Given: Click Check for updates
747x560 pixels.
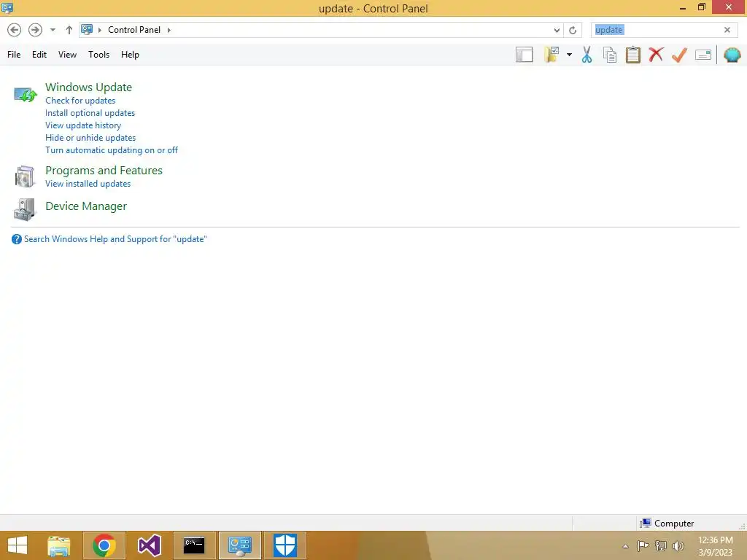Looking at the screenshot, I should pos(80,101).
